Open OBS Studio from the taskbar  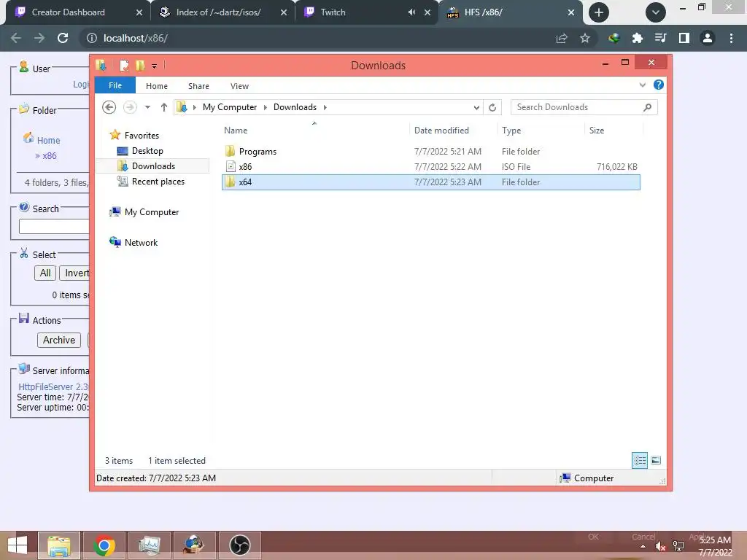click(x=239, y=545)
